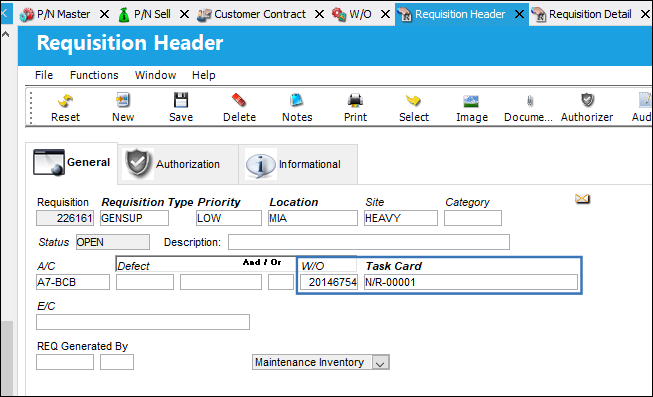Click the scroll up arrow at left
The height and width of the screenshot is (397, 653).
coord(6,35)
